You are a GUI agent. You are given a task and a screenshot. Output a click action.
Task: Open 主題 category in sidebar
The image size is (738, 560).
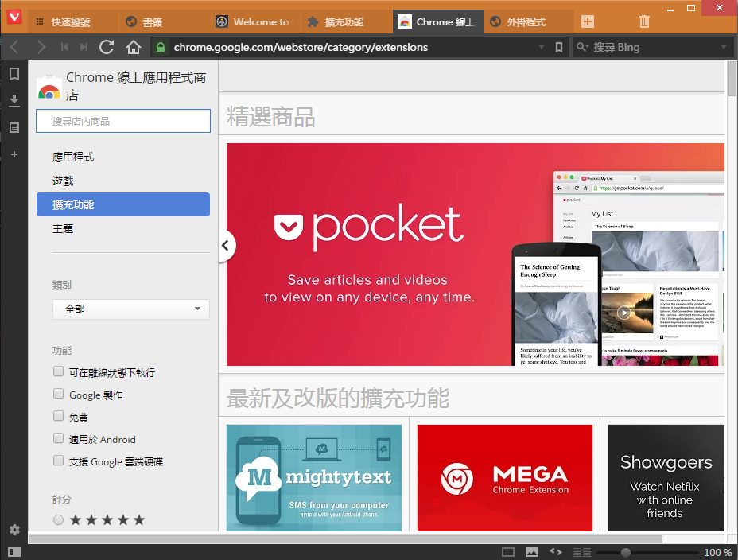click(x=123, y=229)
